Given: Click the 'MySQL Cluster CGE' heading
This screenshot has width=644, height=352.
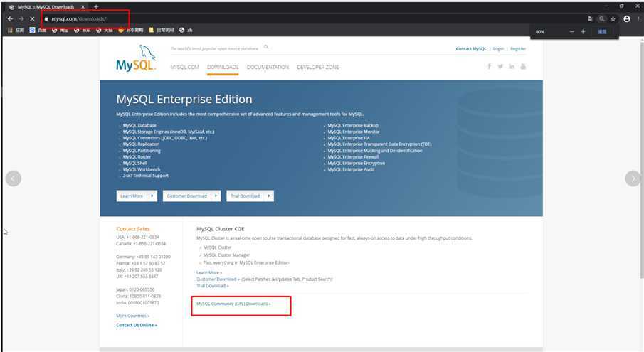Looking at the screenshot, I should point(220,229).
